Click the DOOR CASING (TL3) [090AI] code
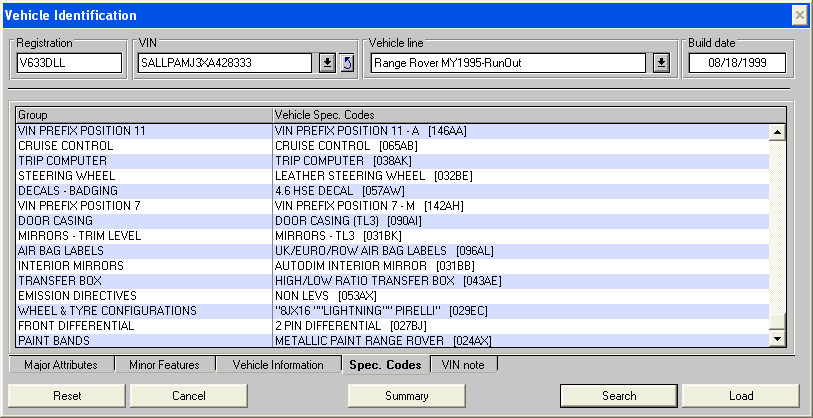The height and width of the screenshot is (418, 813). point(348,221)
